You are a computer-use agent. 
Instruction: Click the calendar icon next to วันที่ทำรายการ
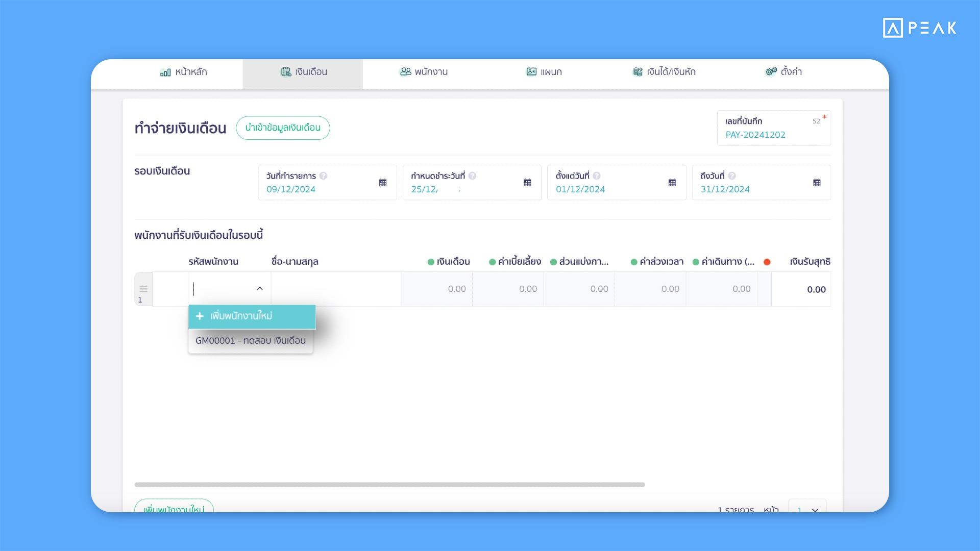tap(382, 183)
